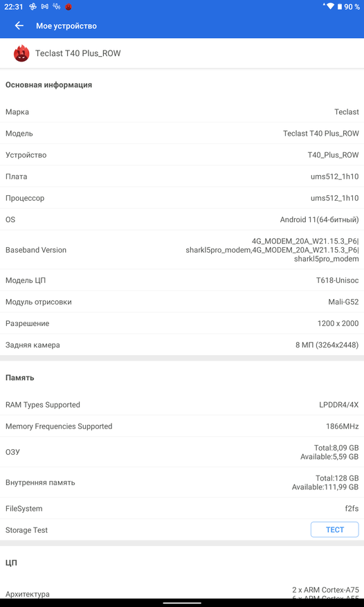Select the FileSystem f2fs row
The width and height of the screenshot is (364, 607).
click(x=182, y=508)
